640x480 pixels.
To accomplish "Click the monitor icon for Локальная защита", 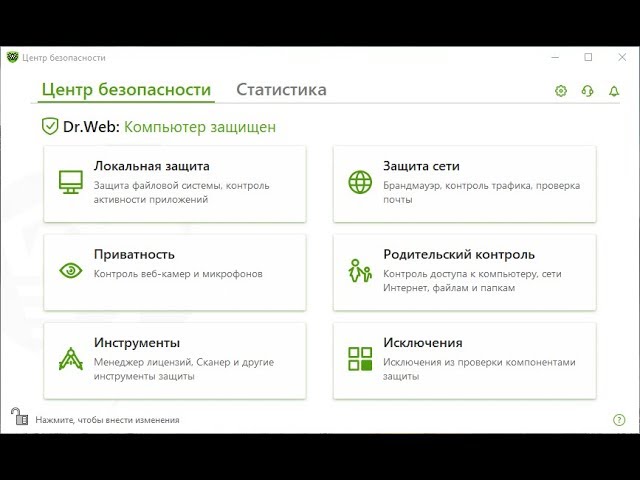I will (71, 182).
